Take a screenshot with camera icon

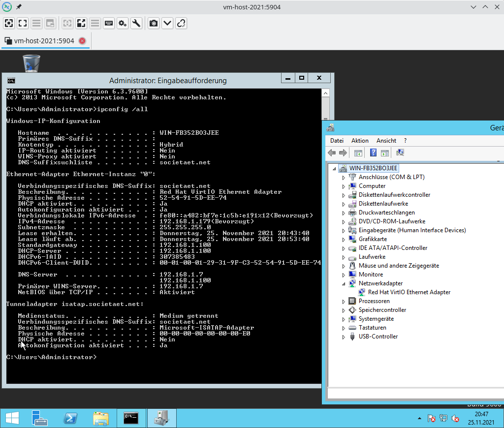pyautogui.click(x=154, y=23)
